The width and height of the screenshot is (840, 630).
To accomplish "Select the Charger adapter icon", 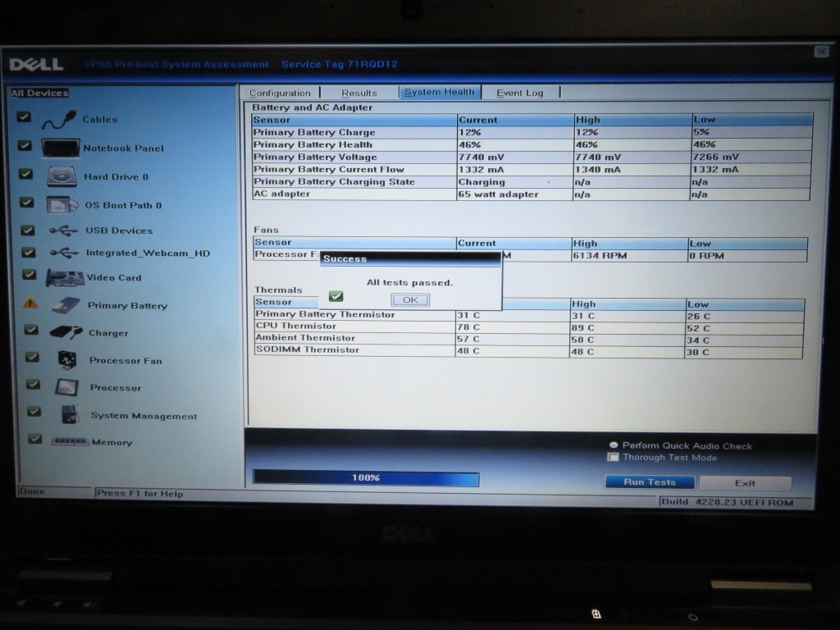I will pos(66,333).
